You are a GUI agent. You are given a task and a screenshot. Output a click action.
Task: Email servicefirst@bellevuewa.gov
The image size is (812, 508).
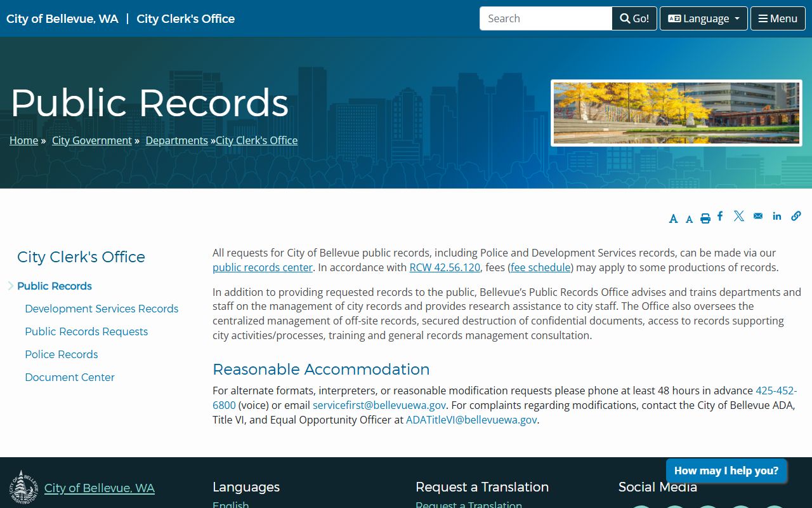pos(379,405)
